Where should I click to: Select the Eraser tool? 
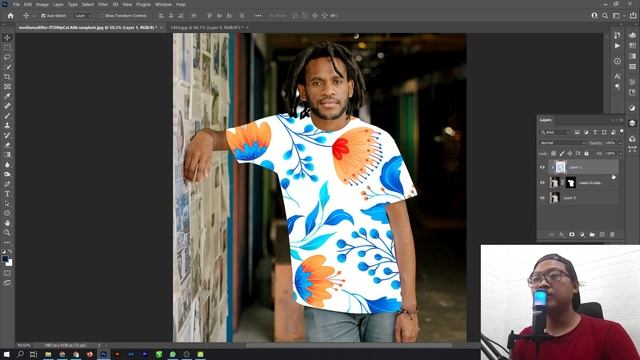[x=7, y=145]
